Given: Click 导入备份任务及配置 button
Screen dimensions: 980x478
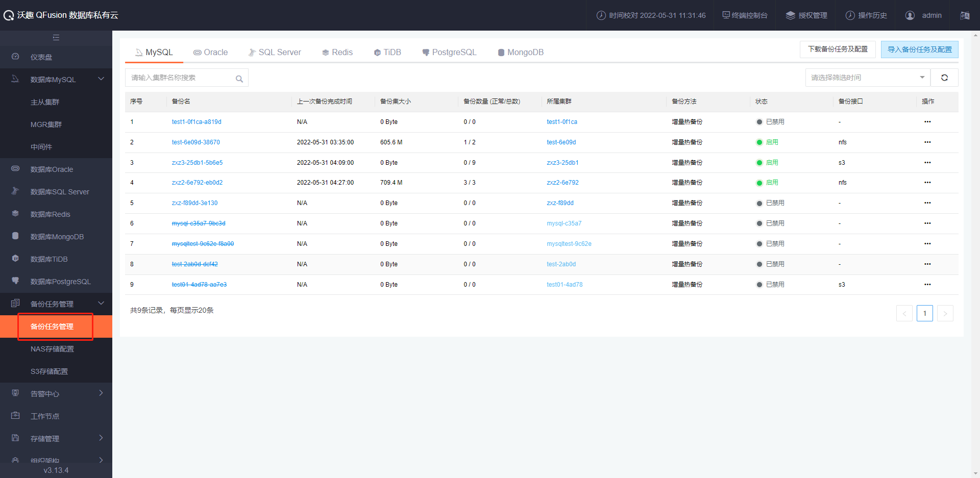Looking at the screenshot, I should (920, 49).
